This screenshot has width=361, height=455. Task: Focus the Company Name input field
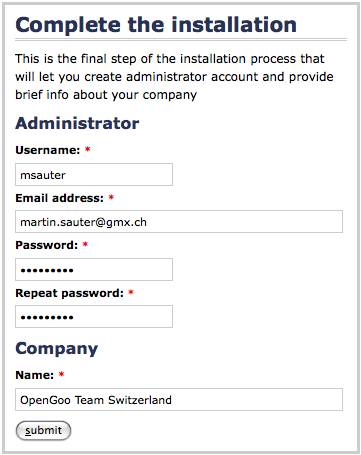coord(179,399)
